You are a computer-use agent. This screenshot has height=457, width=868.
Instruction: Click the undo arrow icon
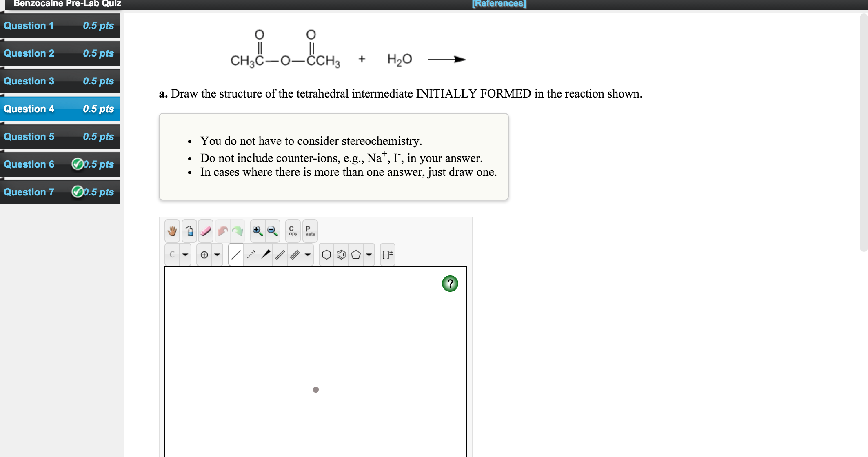click(222, 231)
